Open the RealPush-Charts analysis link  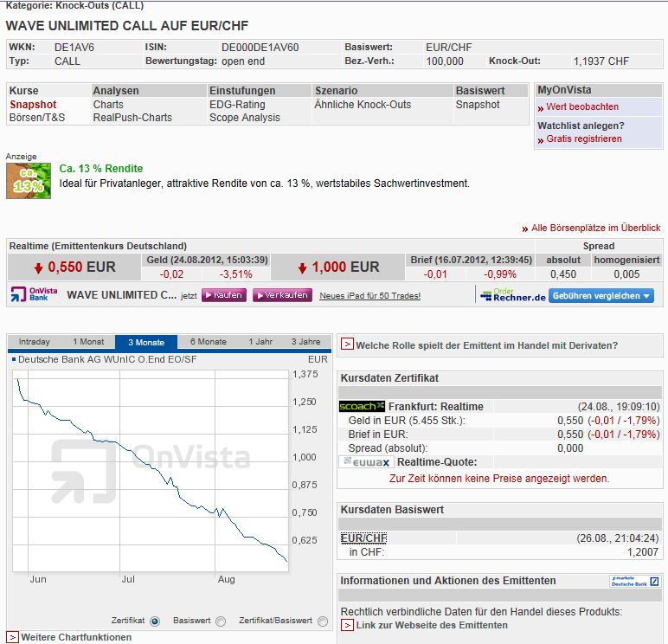(x=132, y=118)
